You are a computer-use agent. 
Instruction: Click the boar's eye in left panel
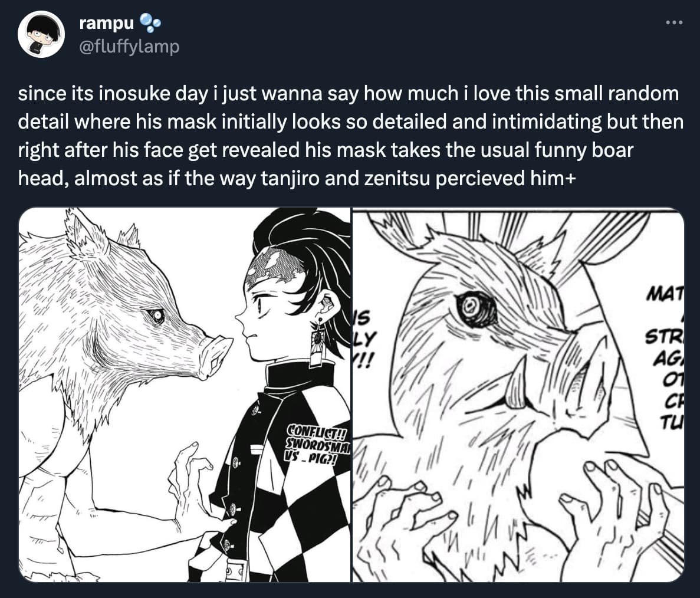tap(156, 316)
